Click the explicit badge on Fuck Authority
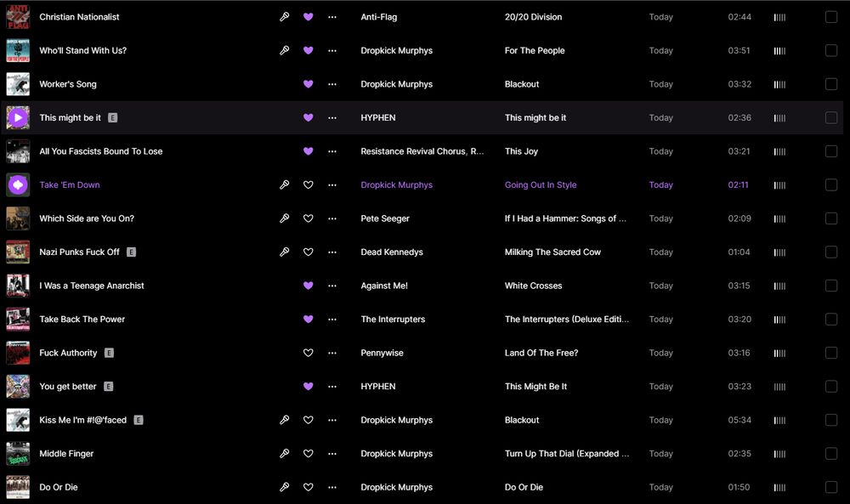 (x=109, y=353)
